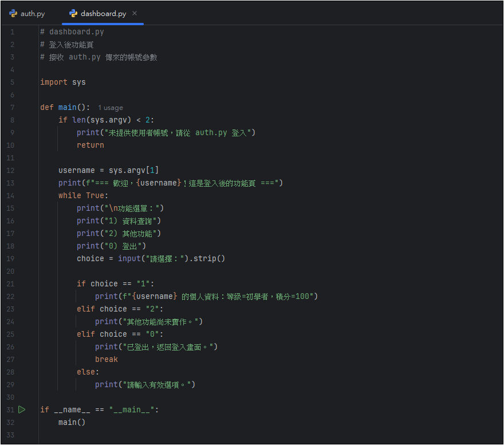The image size is (504, 445).
Task: Click the "# dashboard.py" comment on line 1
Action: [x=72, y=31]
